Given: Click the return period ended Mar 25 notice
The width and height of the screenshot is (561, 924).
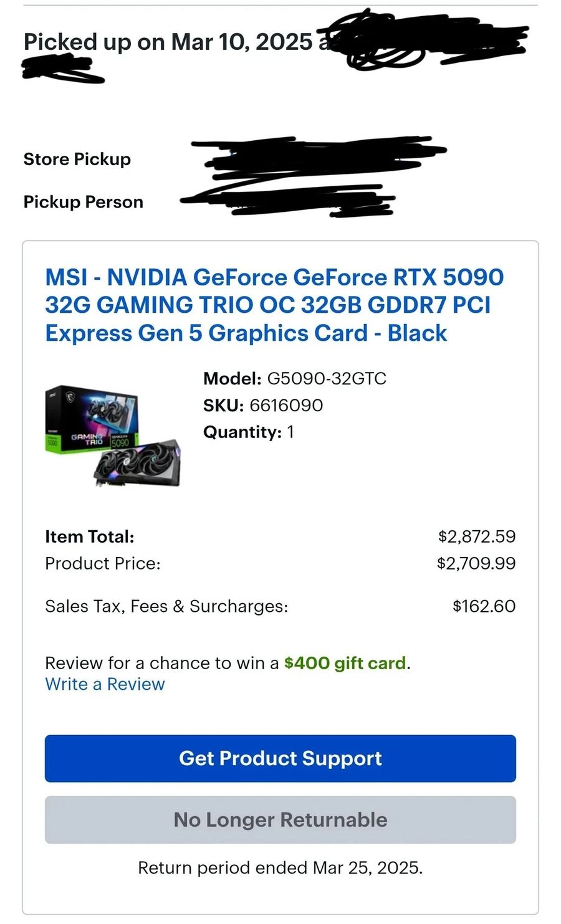Looking at the screenshot, I should 280,868.
